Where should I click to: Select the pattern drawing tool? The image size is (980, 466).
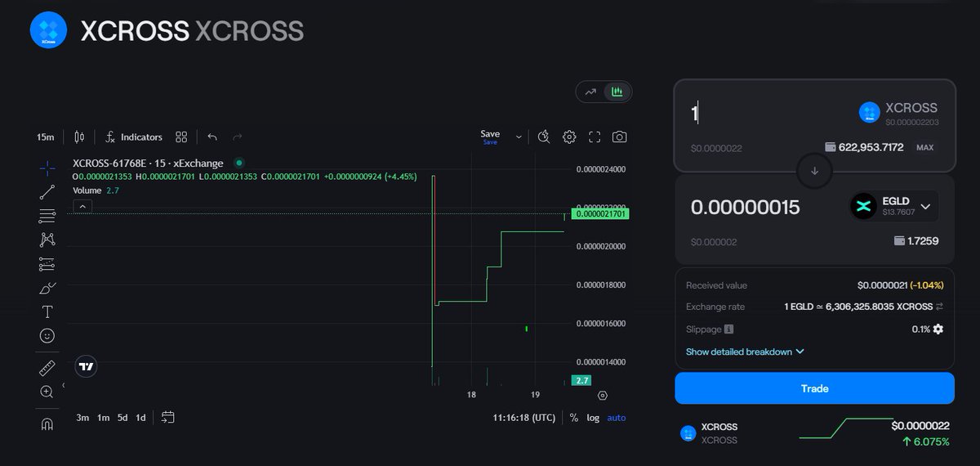coord(47,240)
